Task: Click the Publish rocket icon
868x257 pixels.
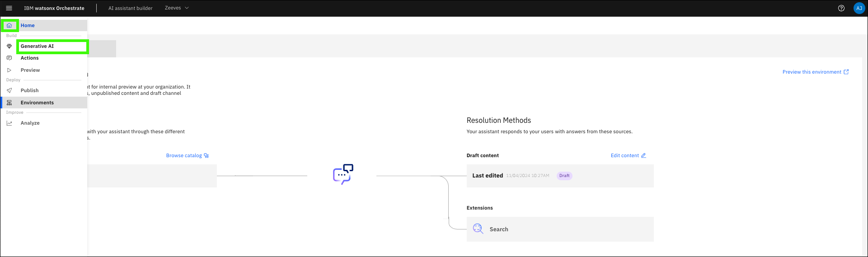Action: 9,90
